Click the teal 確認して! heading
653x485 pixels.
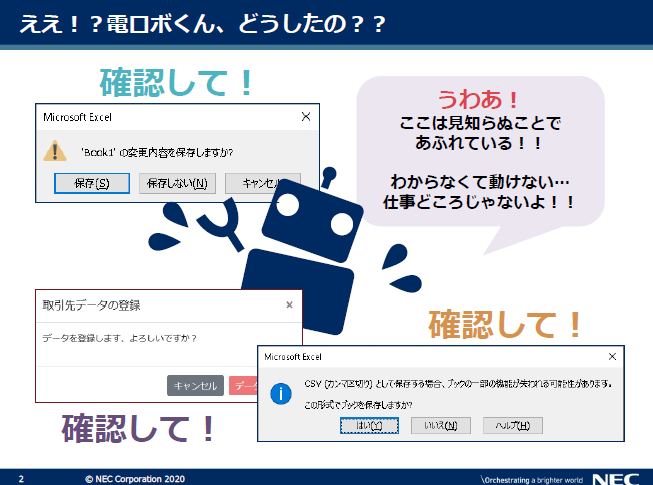[176, 82]
